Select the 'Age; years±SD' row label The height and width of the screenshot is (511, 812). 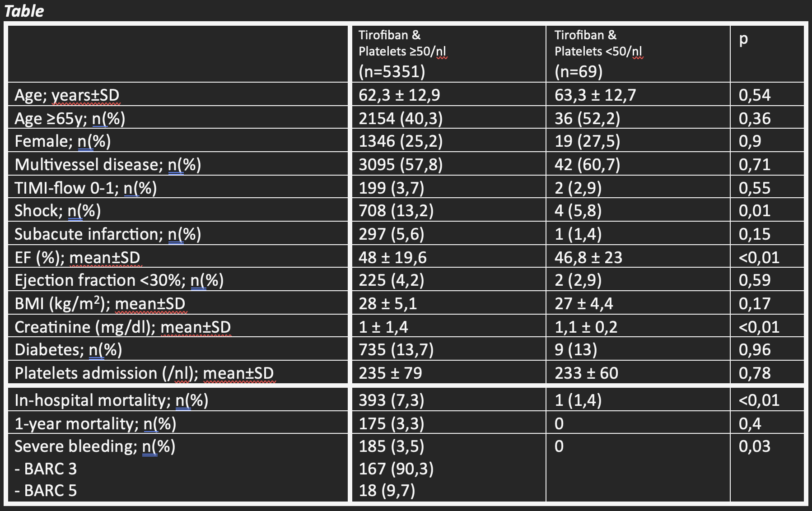(x=67, y=95)
